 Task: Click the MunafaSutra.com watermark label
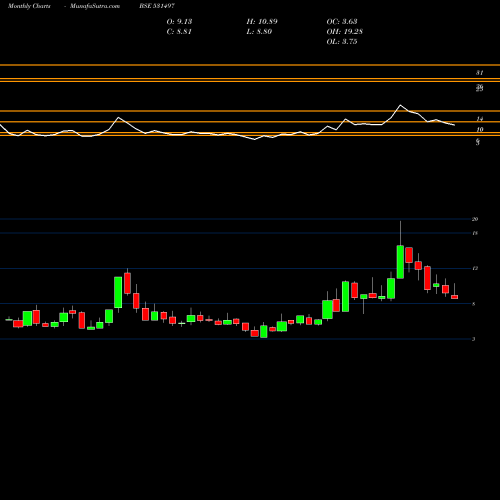pyautogui.click(x=95, y=6)
